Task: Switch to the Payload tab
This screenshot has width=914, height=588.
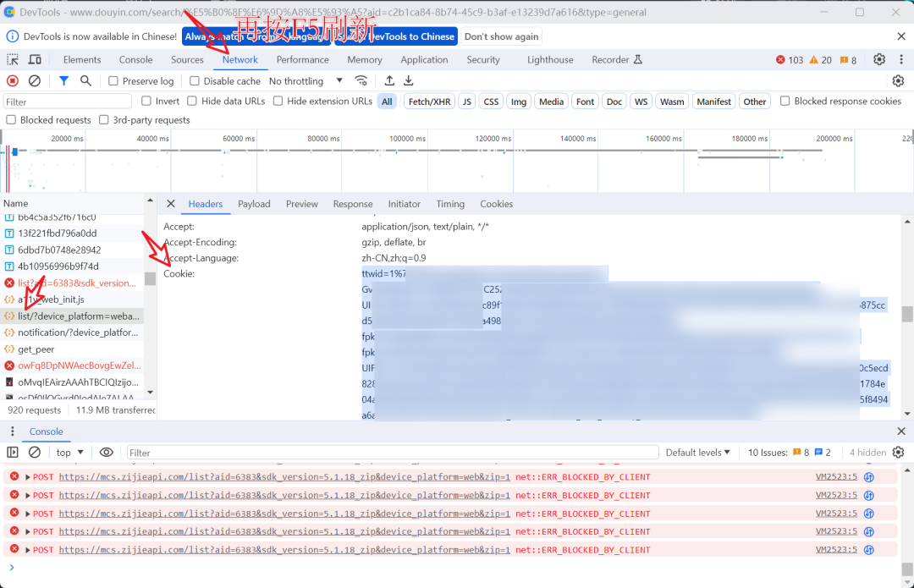Action: point(254,204)
